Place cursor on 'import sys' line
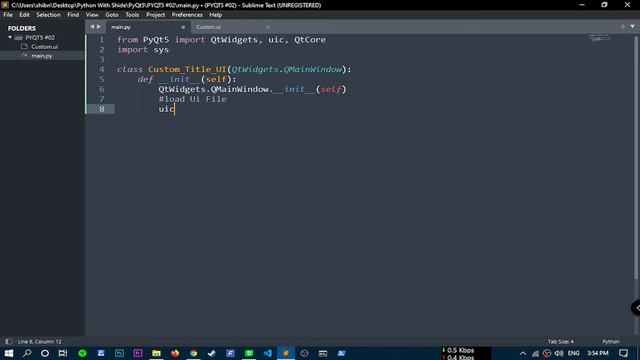 [x=143, y=50]
